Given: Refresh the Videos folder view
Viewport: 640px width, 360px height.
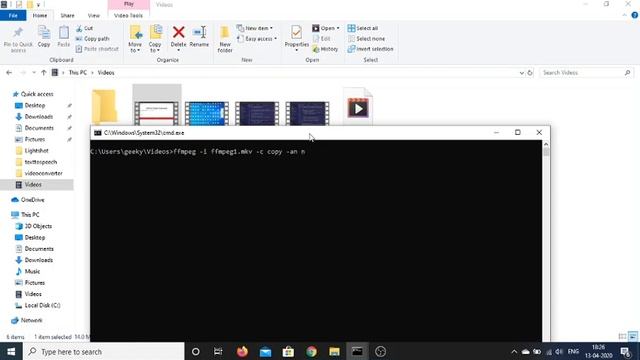Looking at the screenshot, I should (x=530, y=73).
